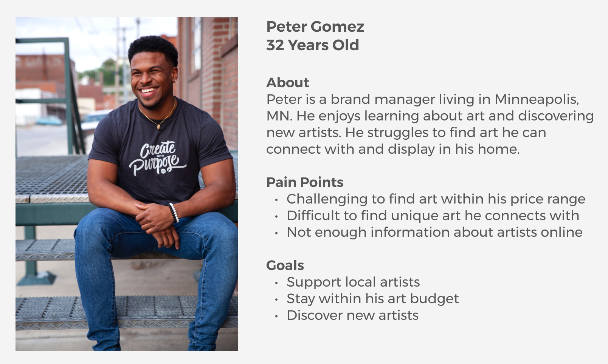The height and width of the screenshot is (364, 608).
Task: Click the brick wall in the photo background
Action: coord(219,76)
